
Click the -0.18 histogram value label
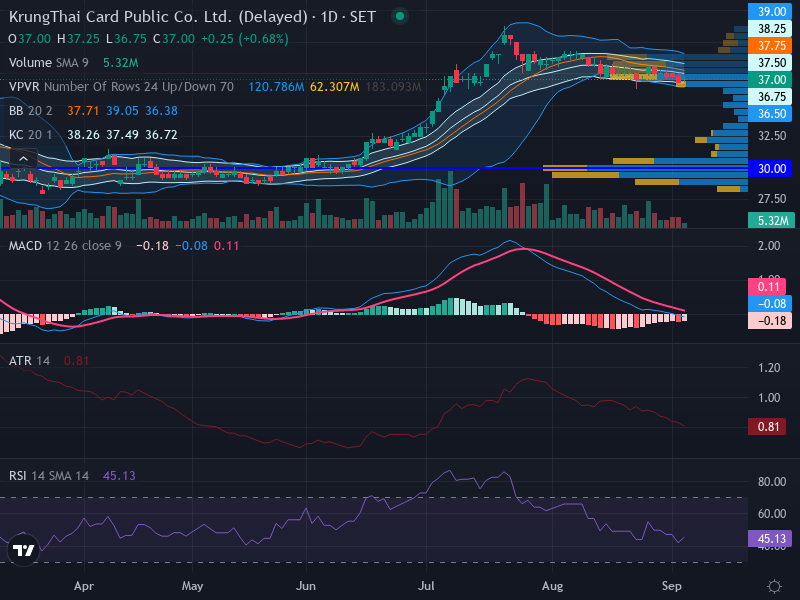click(x=770, y=320)
